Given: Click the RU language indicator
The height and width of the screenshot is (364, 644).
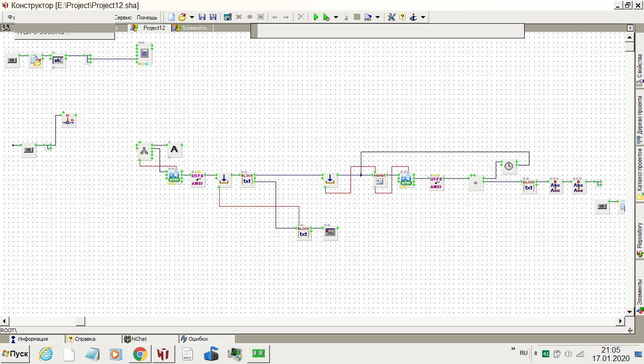Looking at the screenshot, I should [x=524, y=353].
